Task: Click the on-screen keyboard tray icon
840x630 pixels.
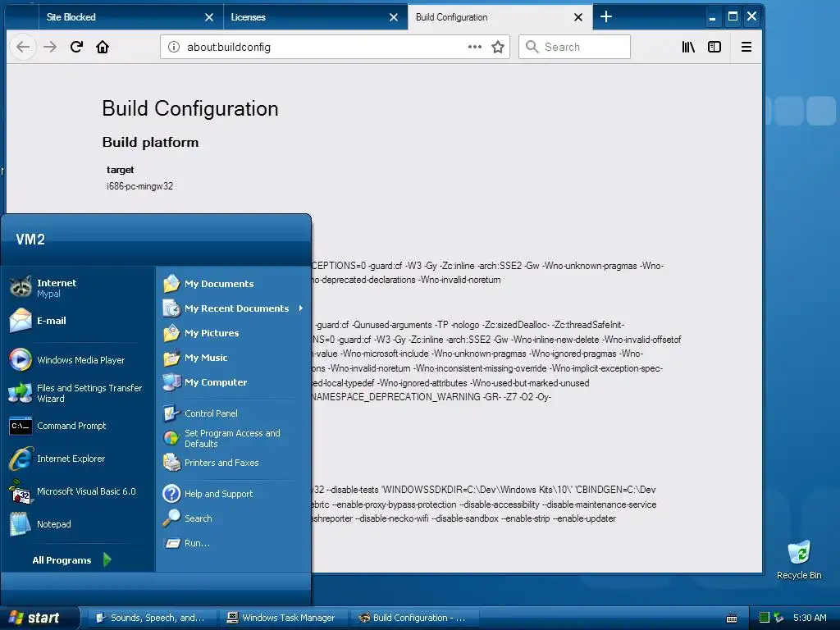Action: (x=731, y=619)
